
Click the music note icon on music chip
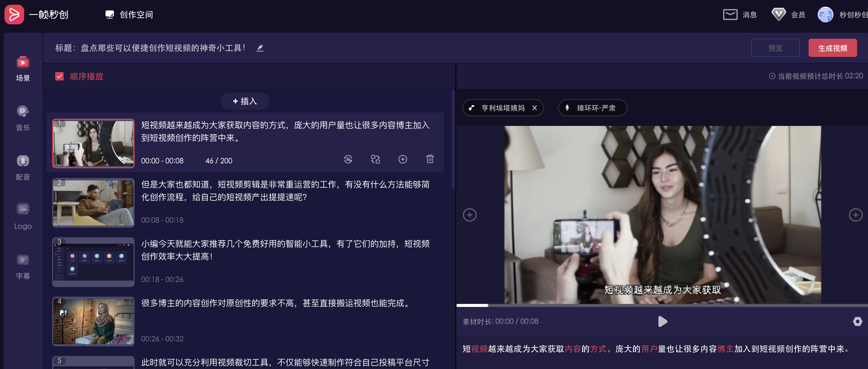click(x=471, y=108)
